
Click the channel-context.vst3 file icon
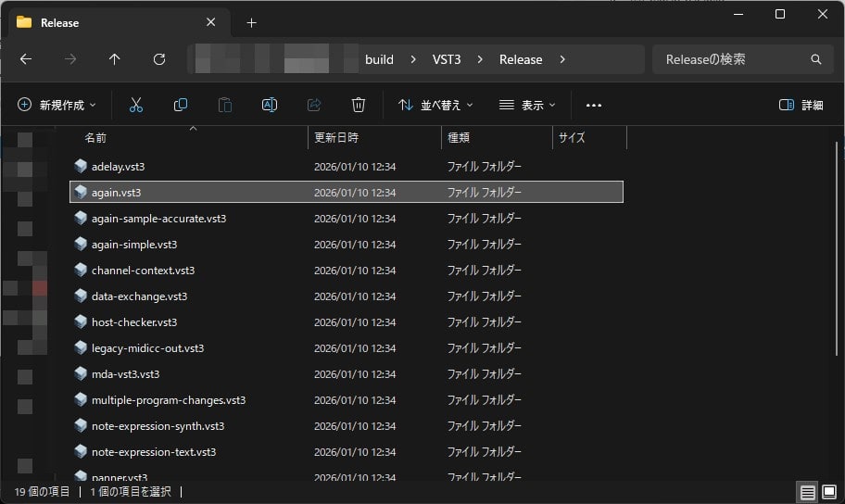click(81, 270)
